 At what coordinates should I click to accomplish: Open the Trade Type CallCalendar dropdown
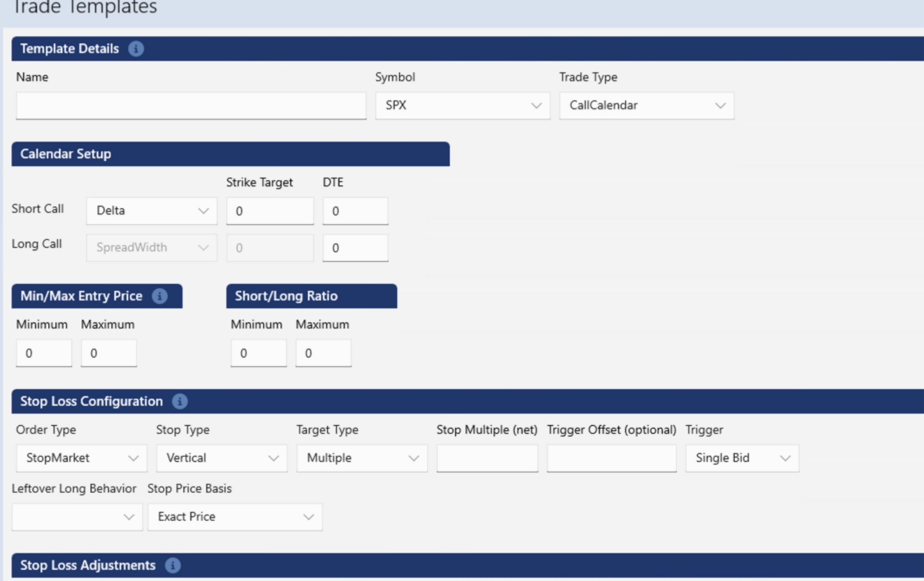[x=647, y=106]
